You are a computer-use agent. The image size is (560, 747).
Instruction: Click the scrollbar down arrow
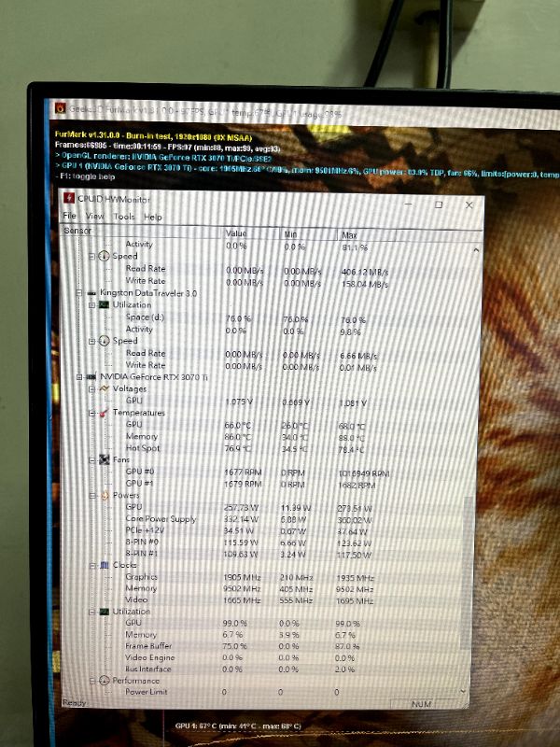click(464, 691)
